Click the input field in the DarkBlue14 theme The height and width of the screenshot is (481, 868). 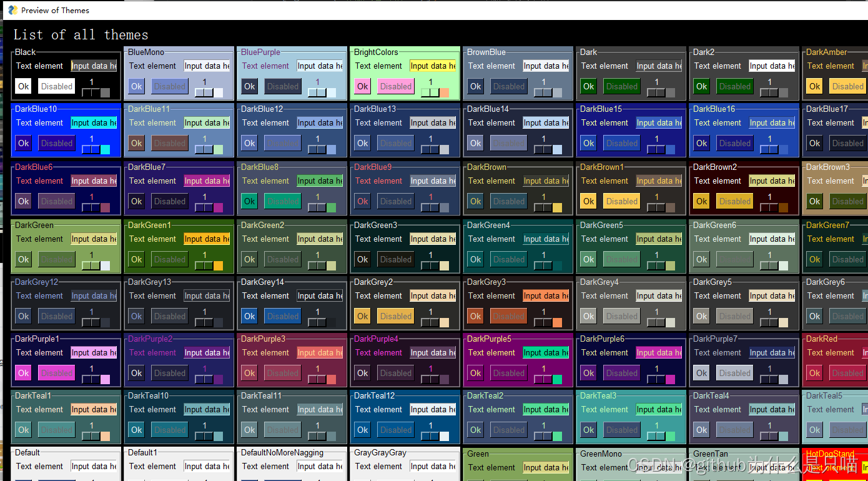(546, 122)
